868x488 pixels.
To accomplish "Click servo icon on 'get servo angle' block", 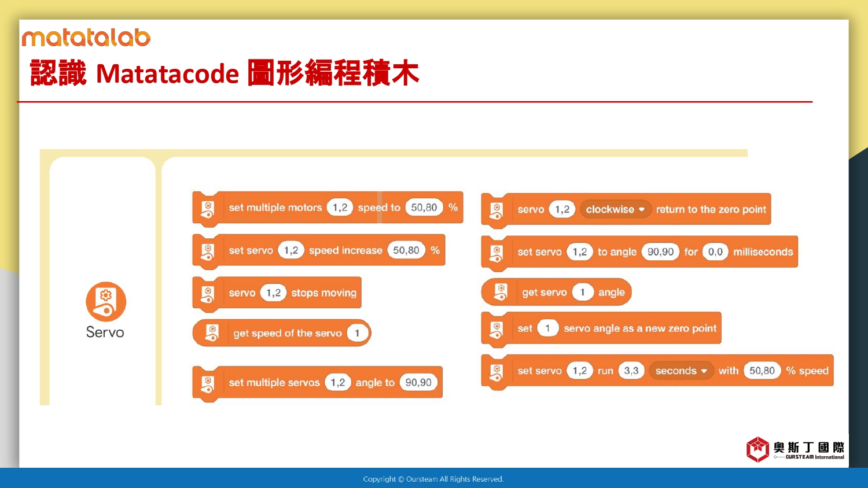I will click(x=501, y=293).
